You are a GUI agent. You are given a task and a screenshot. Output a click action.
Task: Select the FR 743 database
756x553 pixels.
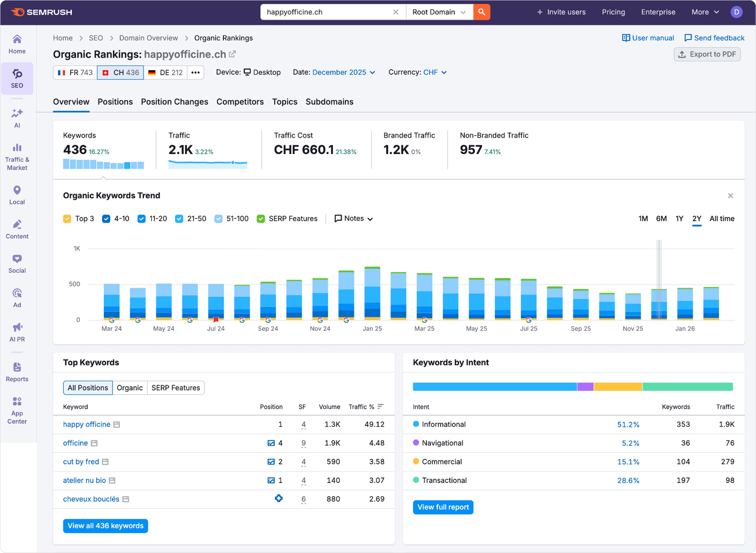[x=75, y=72]
